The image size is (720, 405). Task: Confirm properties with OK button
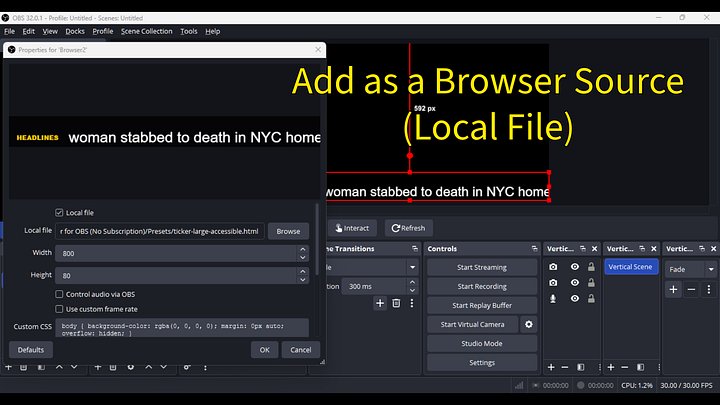pyautogui.click(x=264, y=350)
